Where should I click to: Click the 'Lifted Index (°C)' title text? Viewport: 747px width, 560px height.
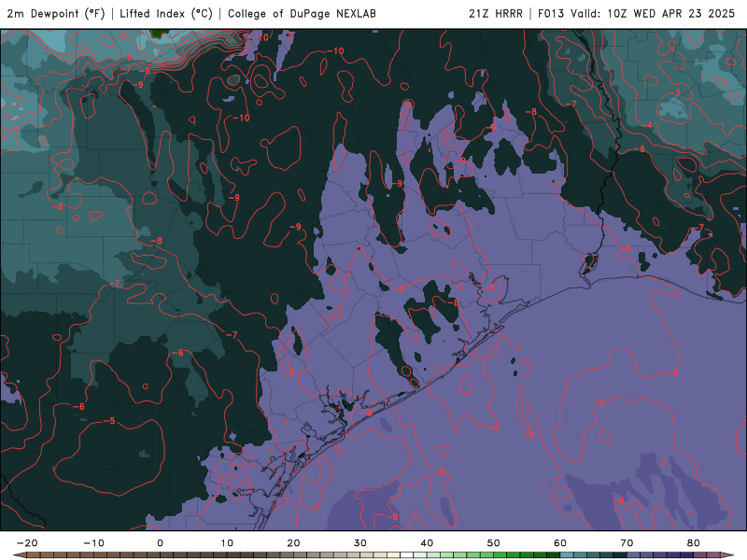pyautogui.click(x=166, y=14)
